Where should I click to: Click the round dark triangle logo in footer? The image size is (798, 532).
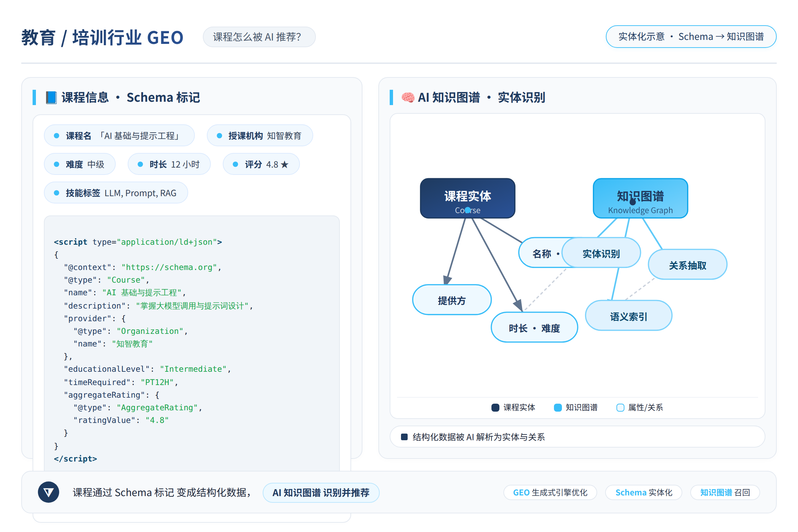(x=49, y=492)
